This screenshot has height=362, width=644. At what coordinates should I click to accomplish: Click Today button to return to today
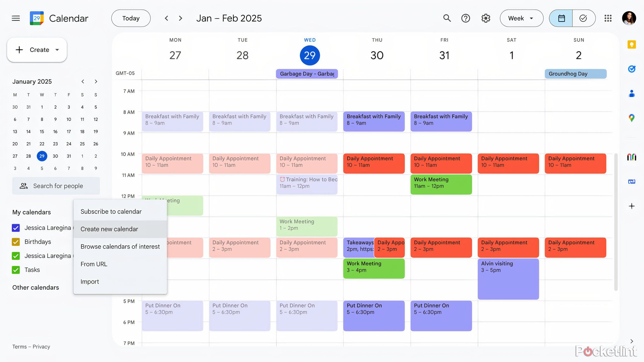pos(131,18)
